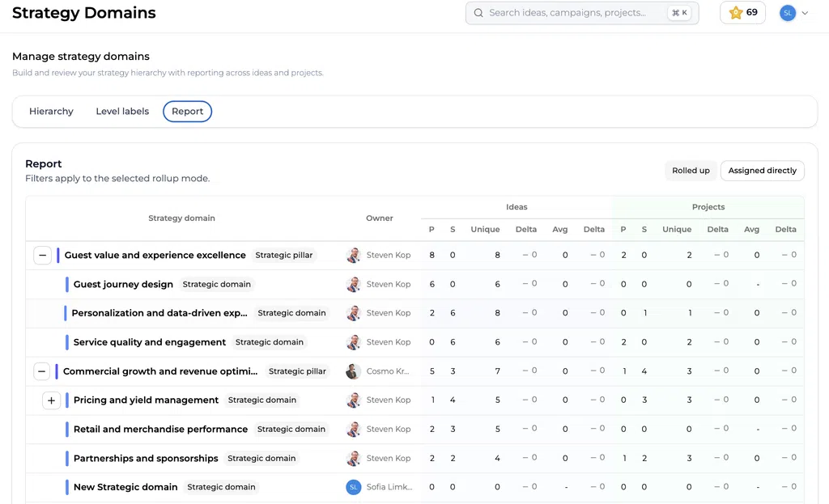Click owner avatar in Pricing and yield management row

pyautogui.click(x=354, y=400)
